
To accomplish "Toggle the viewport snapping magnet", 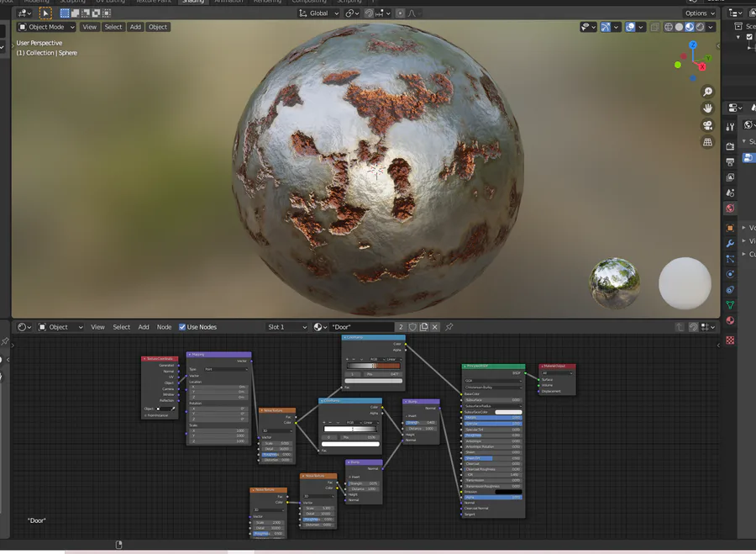I will click(x=369, y=13).
